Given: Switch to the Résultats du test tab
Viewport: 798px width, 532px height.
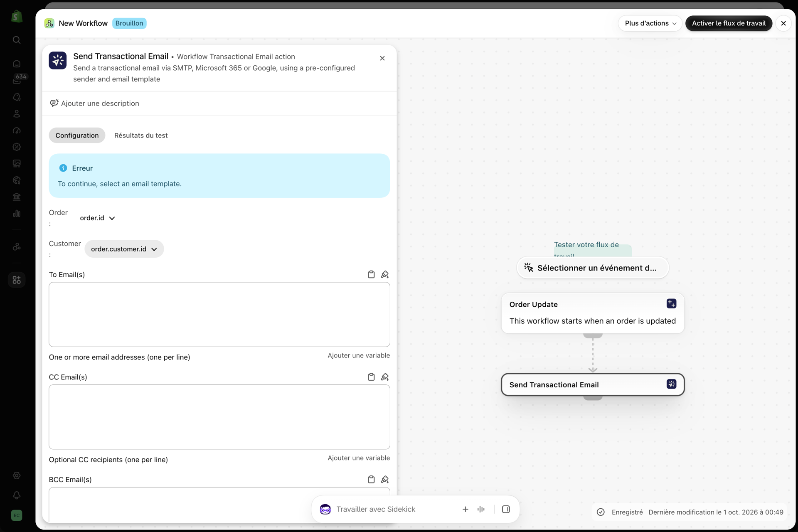Looking at the screenshot, I should (x=141, y=135).
